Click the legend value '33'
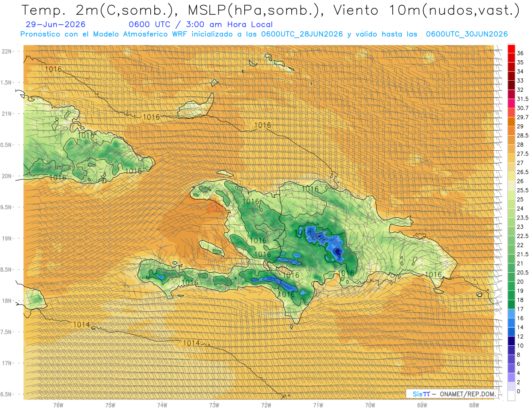 pos(520,81)
